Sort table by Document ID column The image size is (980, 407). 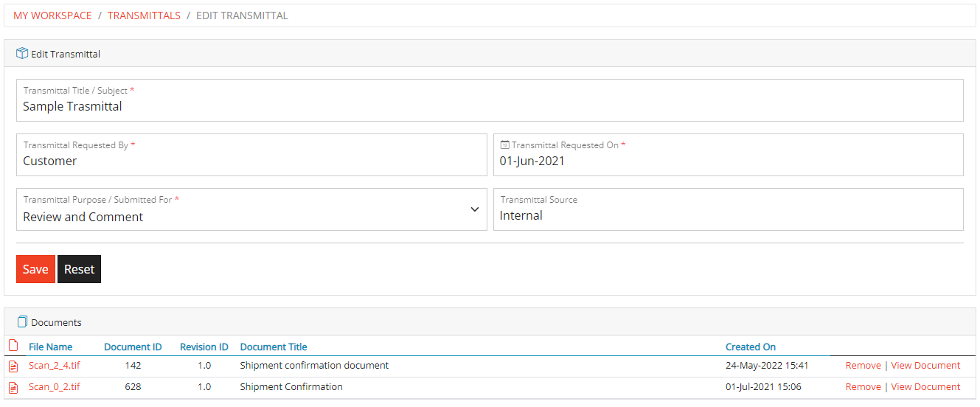point(133,347)
